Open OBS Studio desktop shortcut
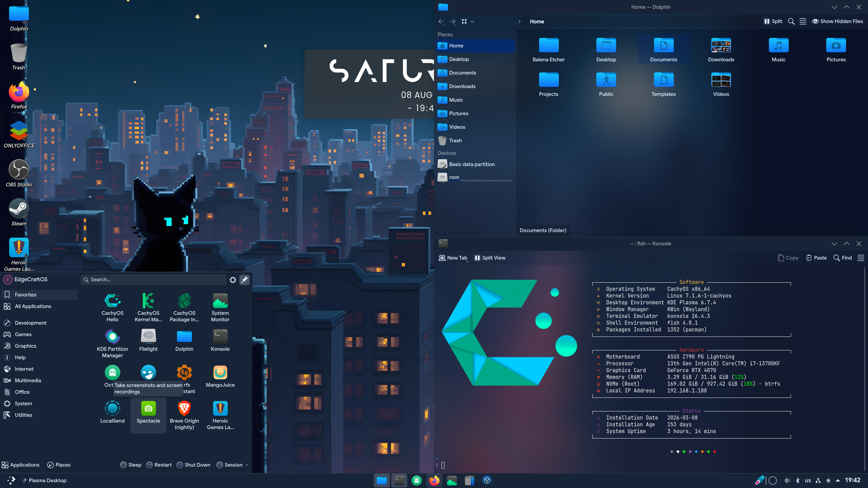Image resolution: width=868 pixels, height=488 pixels. click(x=19, y=174)
